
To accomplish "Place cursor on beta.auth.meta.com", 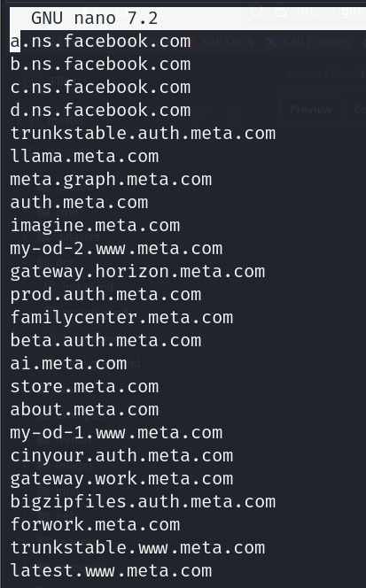I will pos(105,341).
